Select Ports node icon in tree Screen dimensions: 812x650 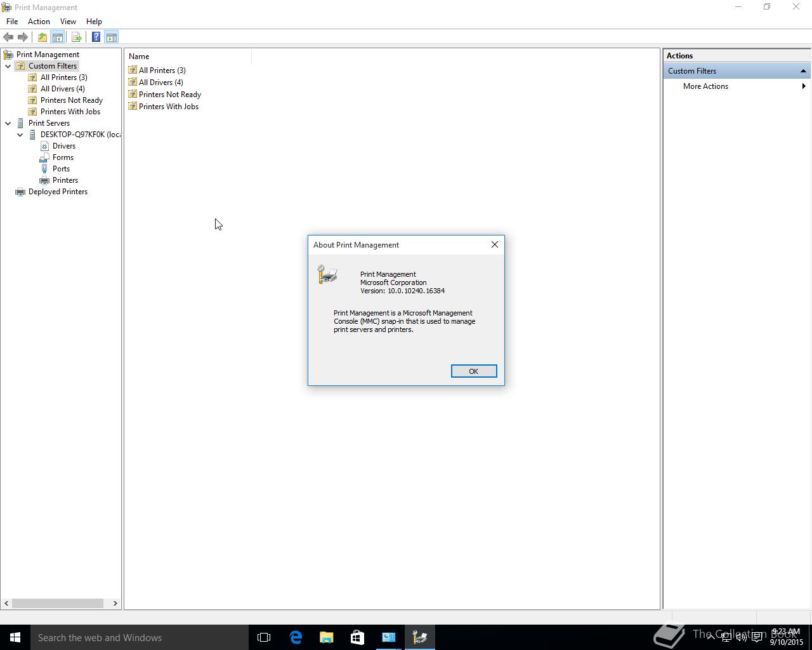pyautogui.click(x=44, y=169)
